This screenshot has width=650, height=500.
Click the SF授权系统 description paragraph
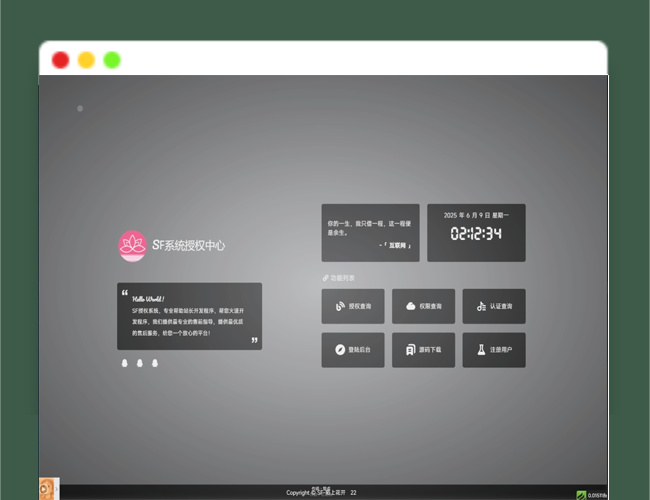click(188, 322)
